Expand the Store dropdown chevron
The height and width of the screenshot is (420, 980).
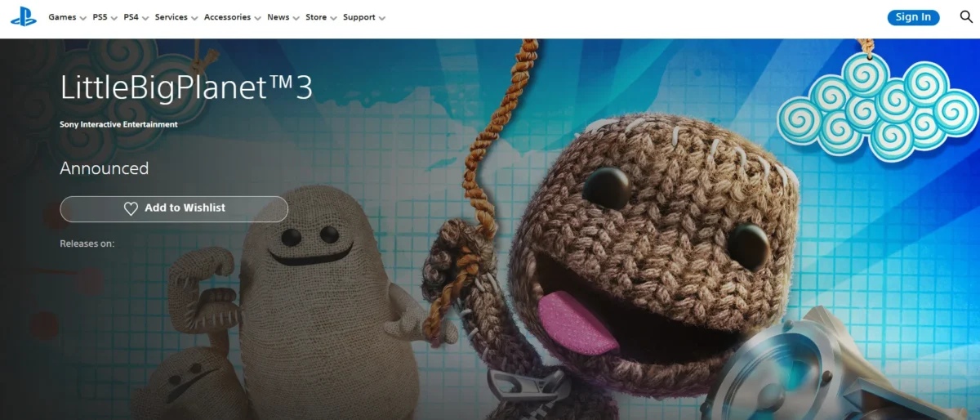click(333, 18)
